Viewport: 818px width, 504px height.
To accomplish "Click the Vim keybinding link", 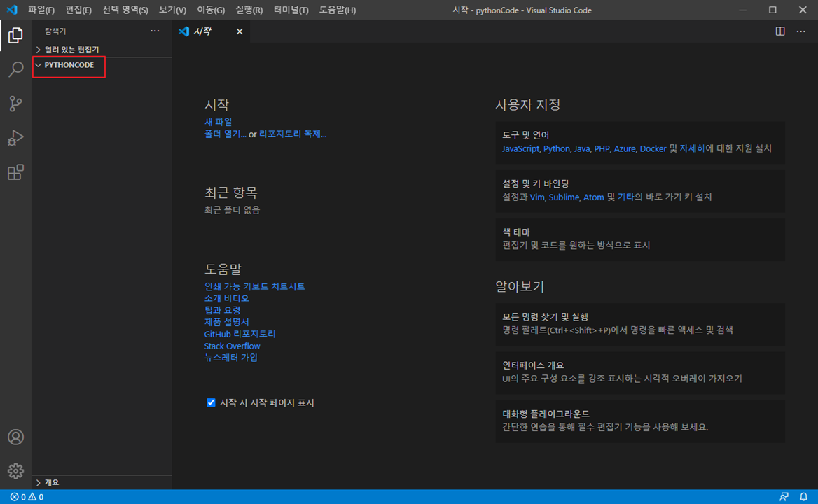I will point(536,197).
